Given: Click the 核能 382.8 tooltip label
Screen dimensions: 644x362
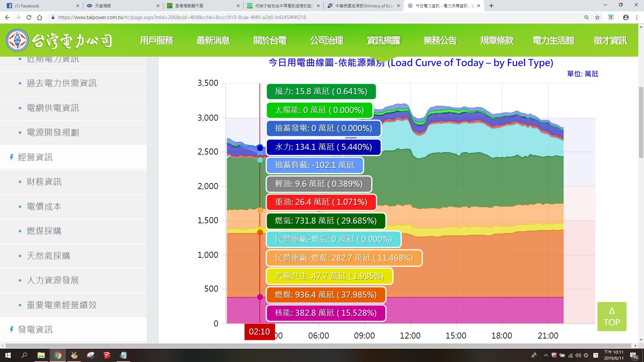Looking at the screenshot, I should (326, 313).
